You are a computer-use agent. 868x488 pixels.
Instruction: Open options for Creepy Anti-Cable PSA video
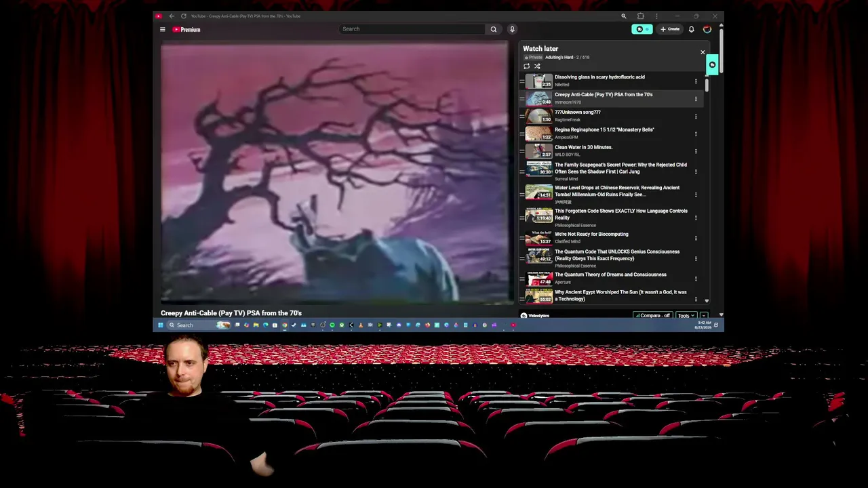(695, 99)
